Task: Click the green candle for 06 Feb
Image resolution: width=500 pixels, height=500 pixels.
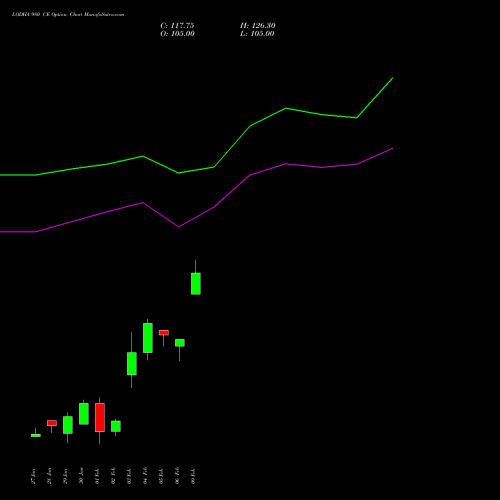Action: point(180,343)
